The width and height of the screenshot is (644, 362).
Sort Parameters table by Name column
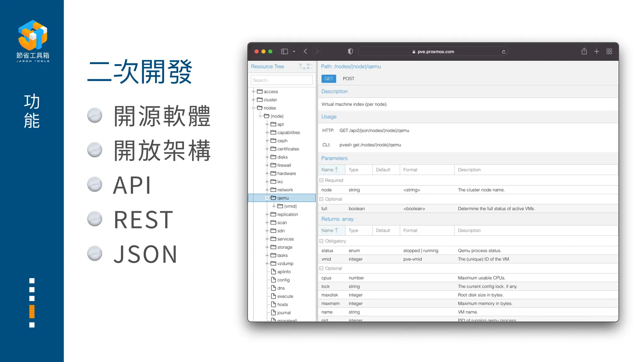coord(331,170)
